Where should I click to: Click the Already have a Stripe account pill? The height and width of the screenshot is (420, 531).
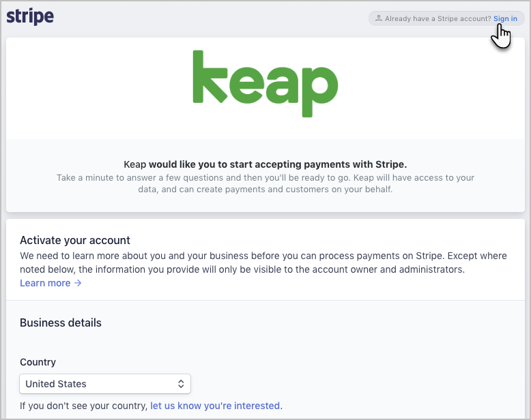pyautogui.click(x=446, y=18)
